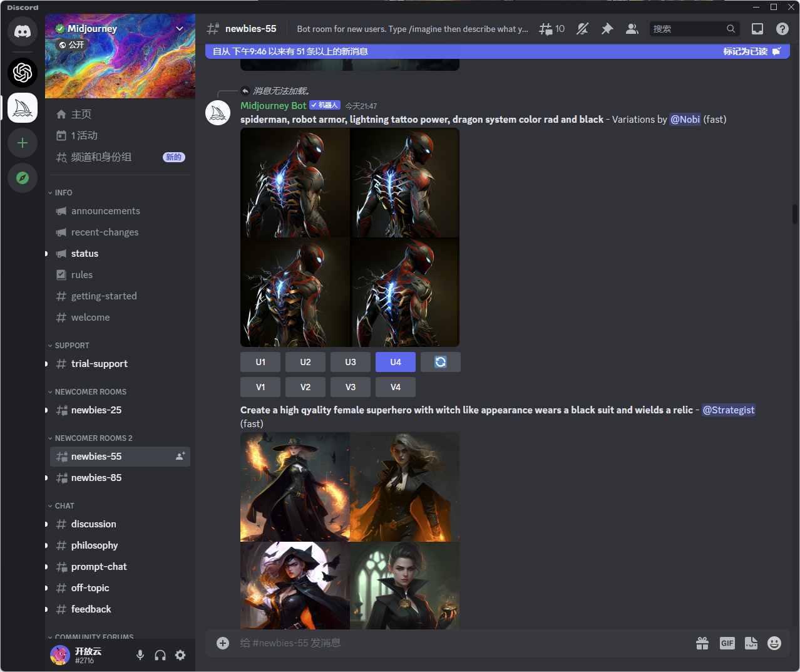Click the message attachment plus icon
800x672 pixels.
coord(223,643)
